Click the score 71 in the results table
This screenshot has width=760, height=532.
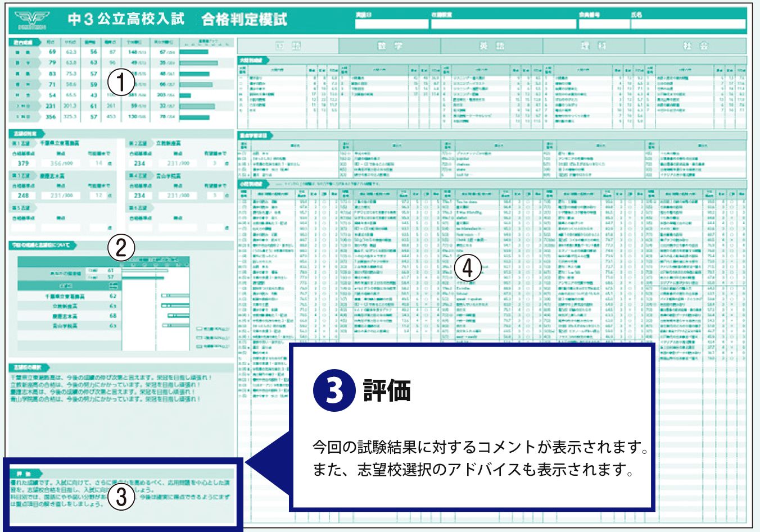pyautogui.click(x=52, y=84)
